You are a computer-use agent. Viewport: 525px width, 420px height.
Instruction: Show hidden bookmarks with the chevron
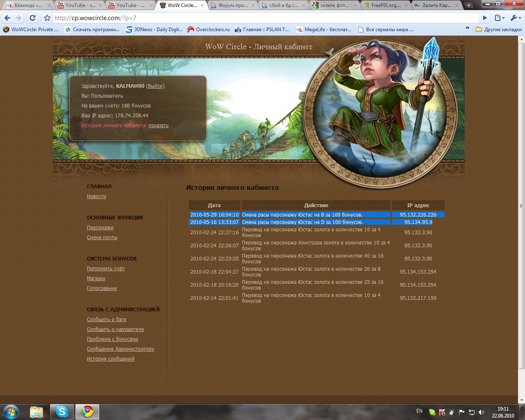467,28
